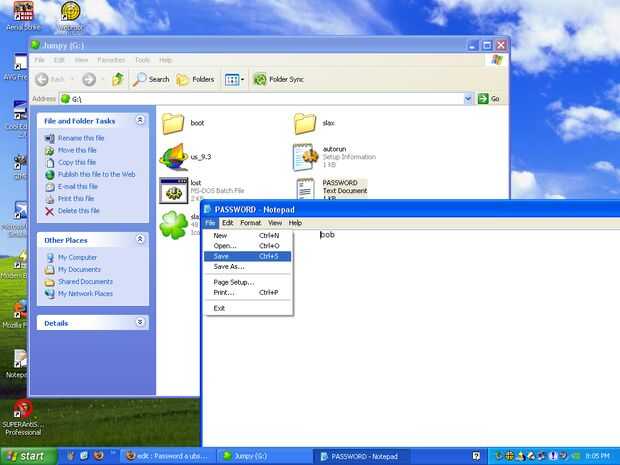This screenshot has height=465, width=620.
Task: Switch to Jumpy (G:) taskbar button
Action: pos(265,456)
